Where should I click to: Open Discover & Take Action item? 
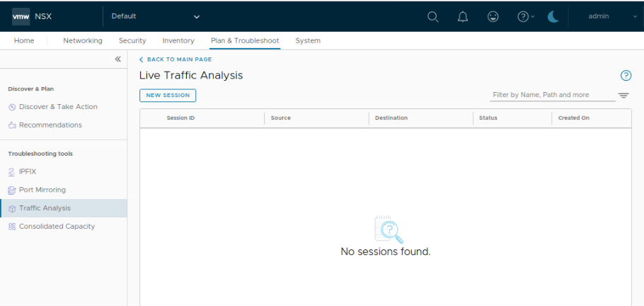[58, 107]
